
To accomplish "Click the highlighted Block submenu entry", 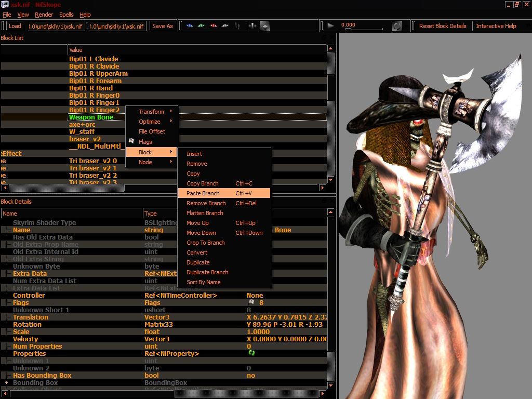I will (152, 152).
